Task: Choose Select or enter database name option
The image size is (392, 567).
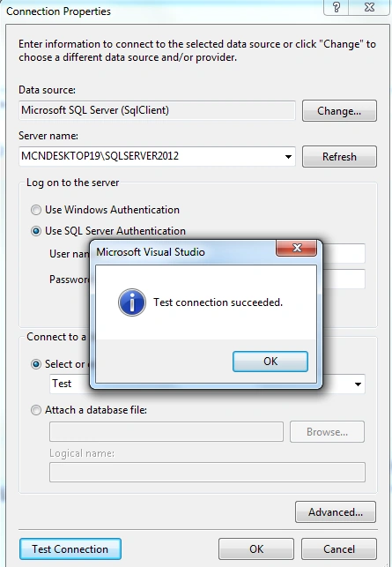Action: click(36, 364)
